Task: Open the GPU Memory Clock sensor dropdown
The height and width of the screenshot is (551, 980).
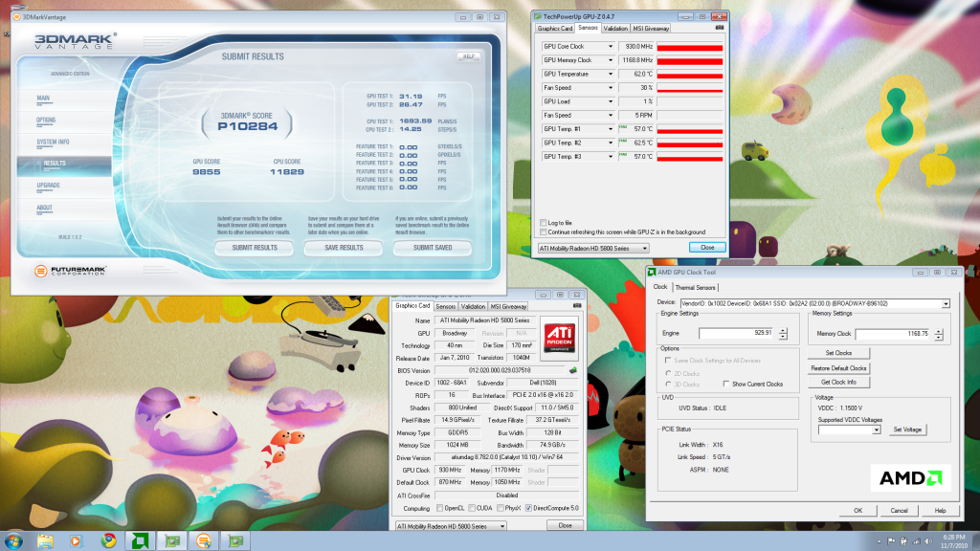Action: coord(611,60)
